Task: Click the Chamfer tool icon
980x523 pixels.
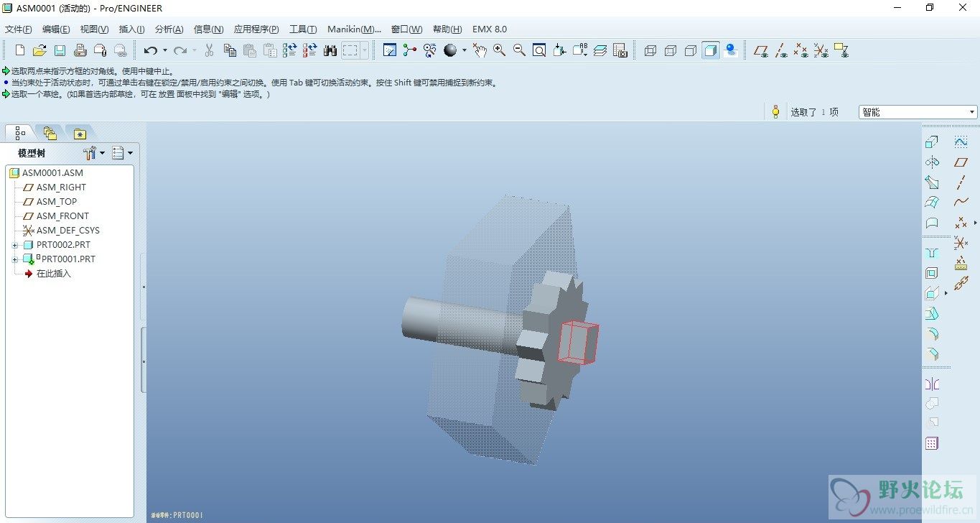Action: tap(932, 353)
